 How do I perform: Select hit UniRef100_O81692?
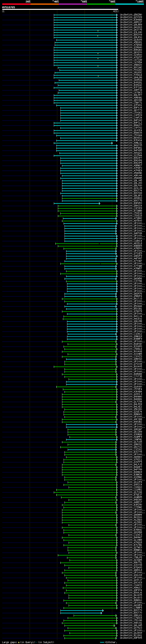[x=131, y=72]
